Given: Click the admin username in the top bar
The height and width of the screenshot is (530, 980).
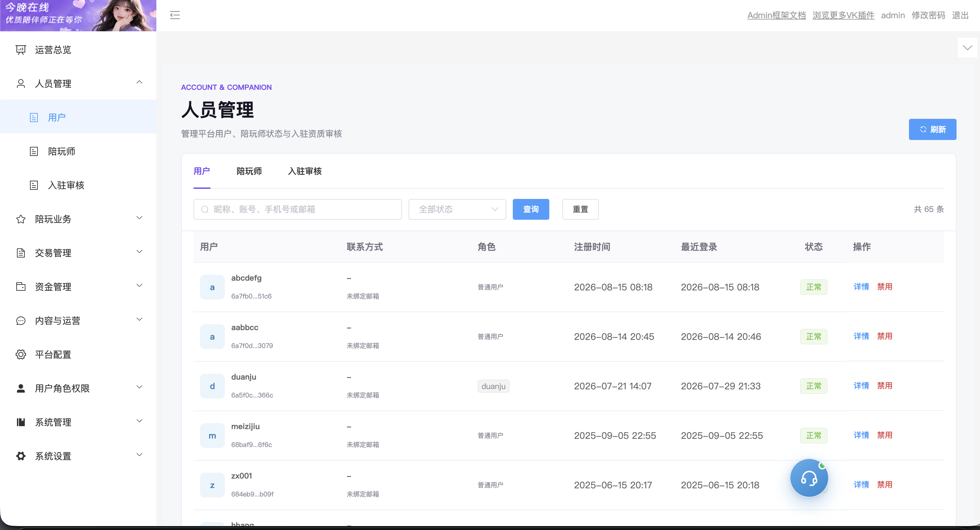Looking at the screenshot, I should [x=893, y=15].
